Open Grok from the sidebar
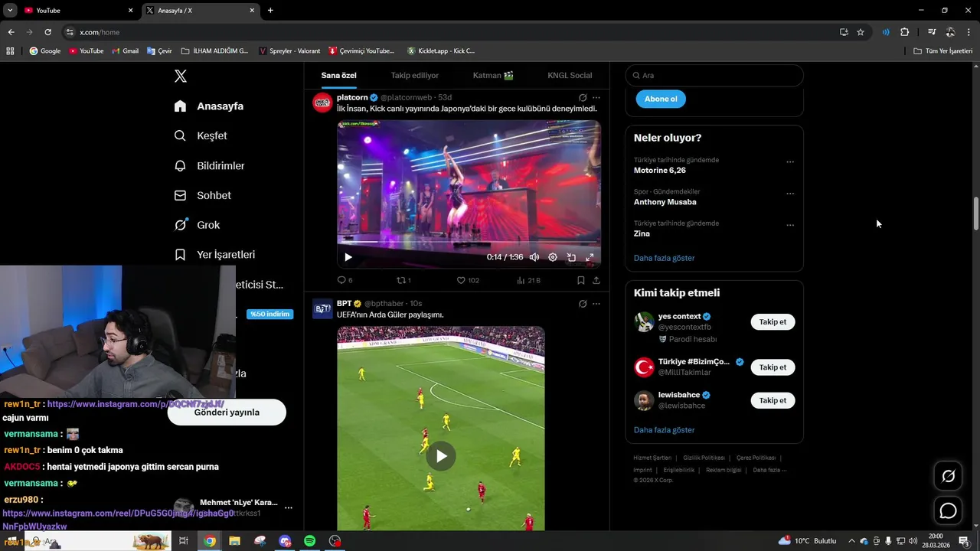Screen dimensions: 980x551 pos(197,225)
